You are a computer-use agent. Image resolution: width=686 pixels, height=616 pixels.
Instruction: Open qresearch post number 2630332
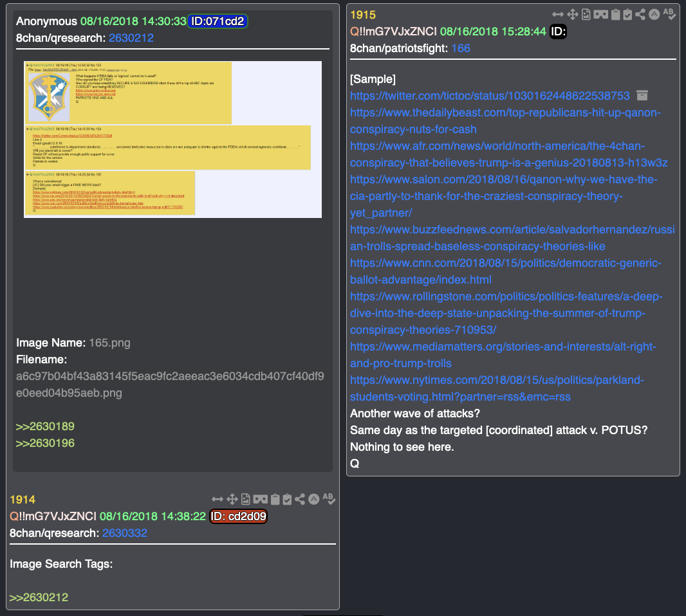pyautogui.click(x=125, y=533)
